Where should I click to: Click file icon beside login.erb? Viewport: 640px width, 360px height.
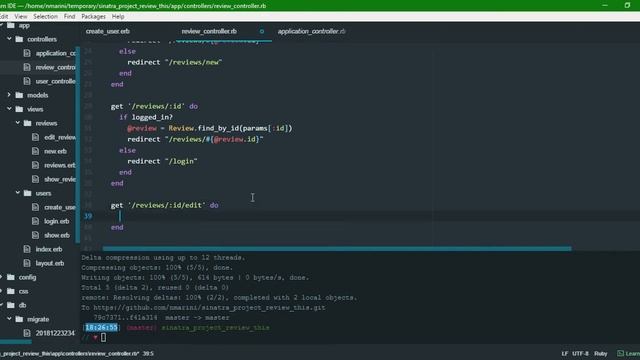click(x=36, y=221)
